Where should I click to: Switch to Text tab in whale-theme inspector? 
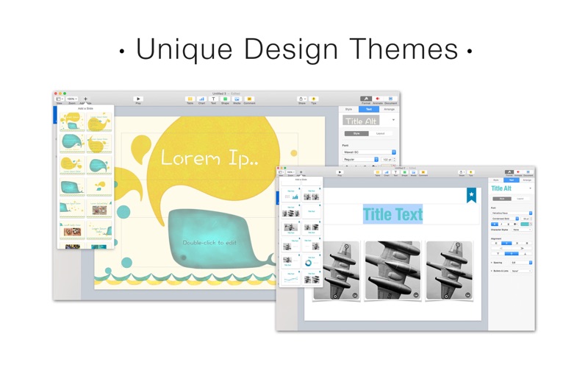(369, 109)
